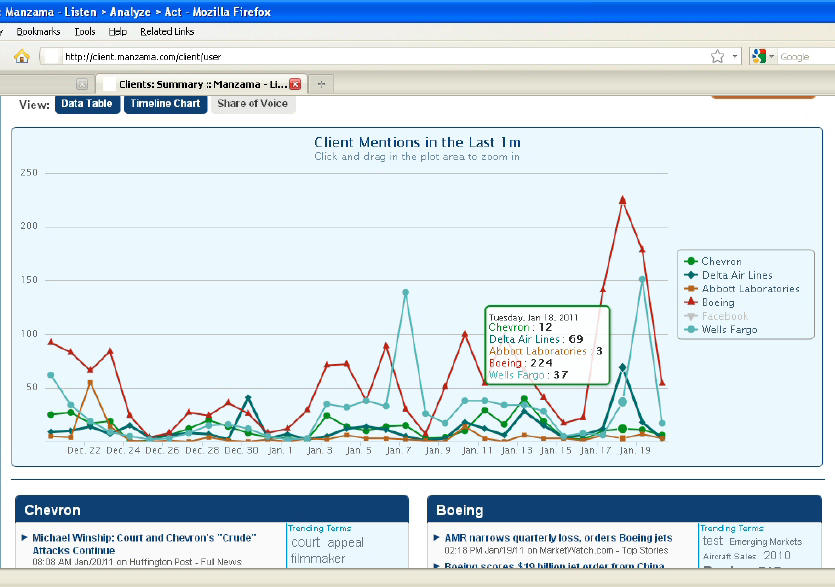Viewport: 835px width, 587px height.
Task: Switch to Timeline Chart view
Action: tap(166, 104)
